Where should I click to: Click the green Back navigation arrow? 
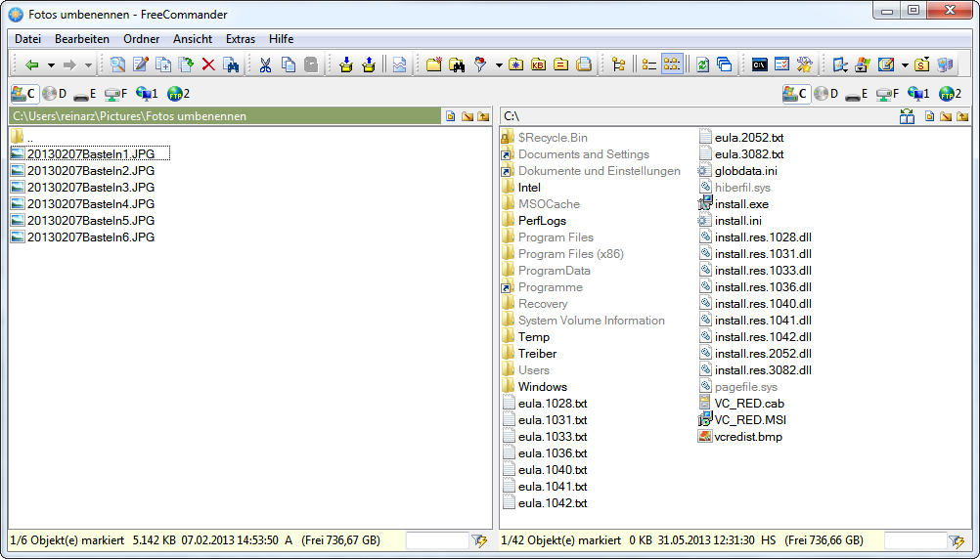click(31, 65)
